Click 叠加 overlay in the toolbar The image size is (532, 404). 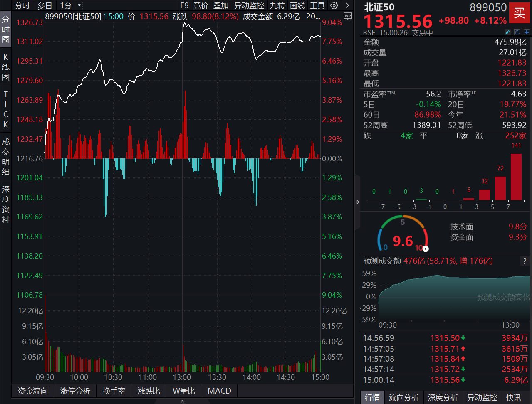(221, 5)
